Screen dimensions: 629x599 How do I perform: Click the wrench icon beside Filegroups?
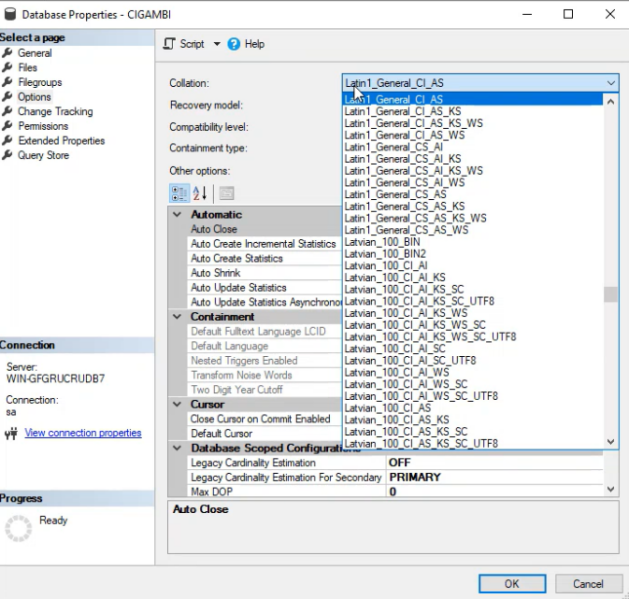[x=7, y=82]
